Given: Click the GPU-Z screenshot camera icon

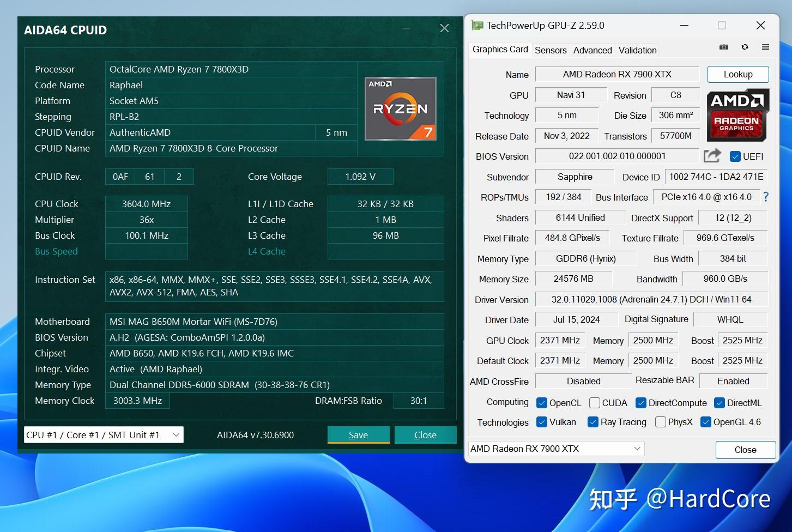Looking at the screenshot, I should coord(724,47).
